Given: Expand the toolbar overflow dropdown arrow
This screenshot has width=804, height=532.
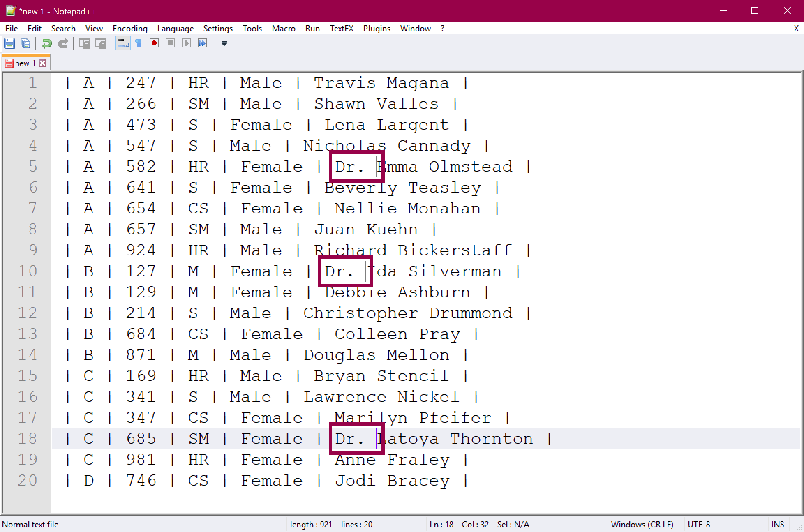Looking at the screenshot, I should coord(224,43).
